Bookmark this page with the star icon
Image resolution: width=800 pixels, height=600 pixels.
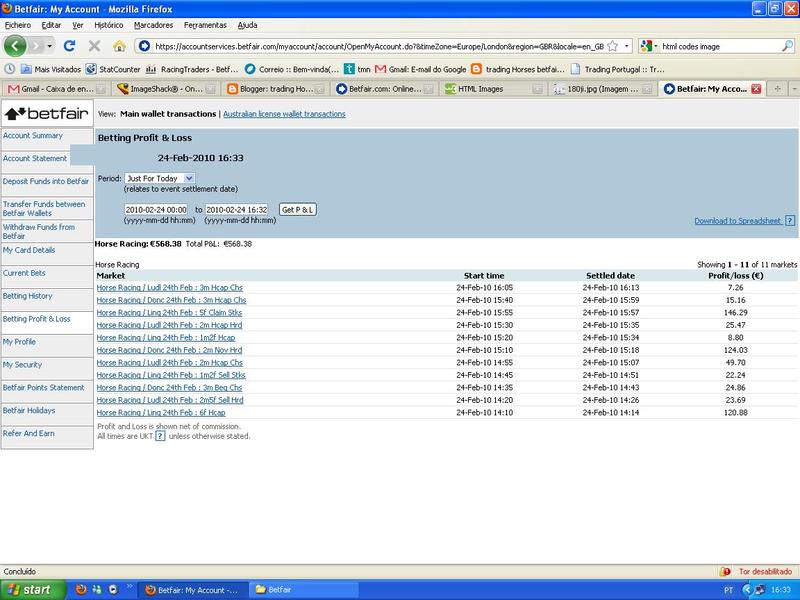613,46
